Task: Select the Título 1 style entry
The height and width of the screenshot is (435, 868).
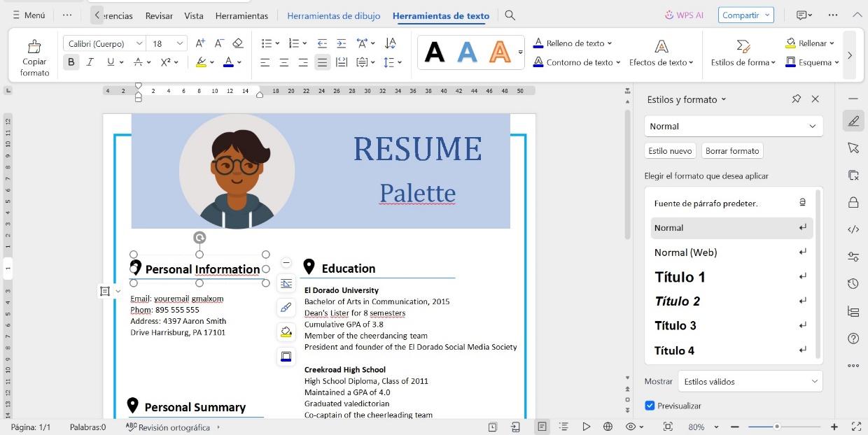Action: (x=679, y=277)
